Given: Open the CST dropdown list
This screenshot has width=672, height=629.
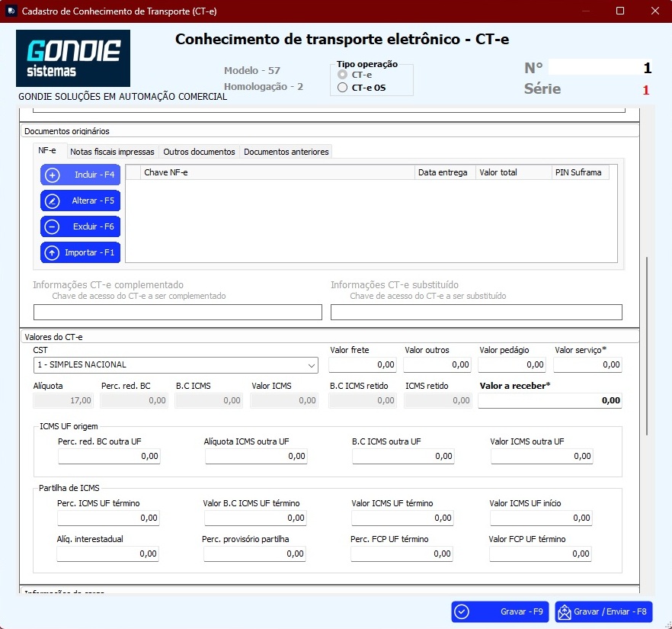Looking at the screenshot, I should pyautogui.click(x=312, y=364).
